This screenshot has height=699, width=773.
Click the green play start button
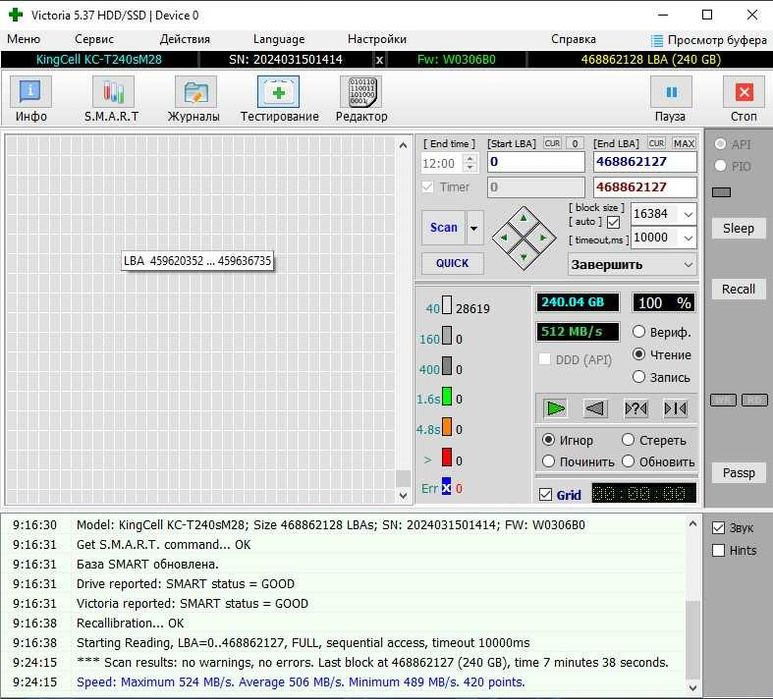click(555, 408)
